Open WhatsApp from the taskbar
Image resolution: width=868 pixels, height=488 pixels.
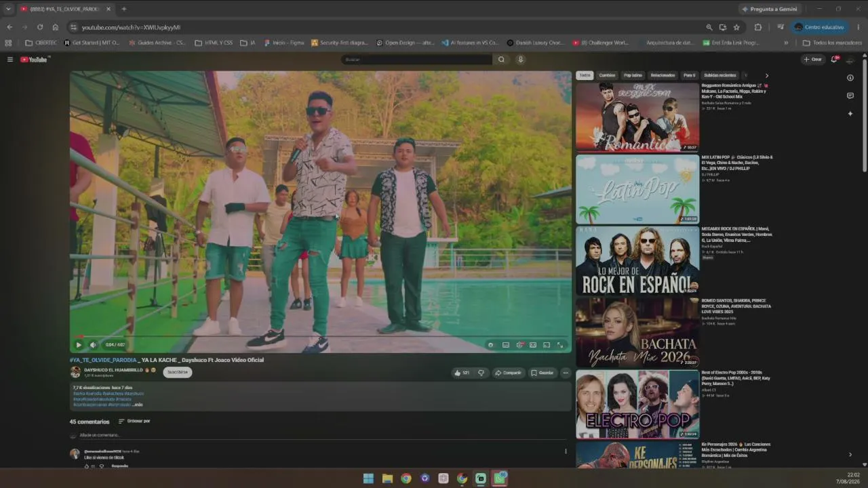click(x=500, y=479)
